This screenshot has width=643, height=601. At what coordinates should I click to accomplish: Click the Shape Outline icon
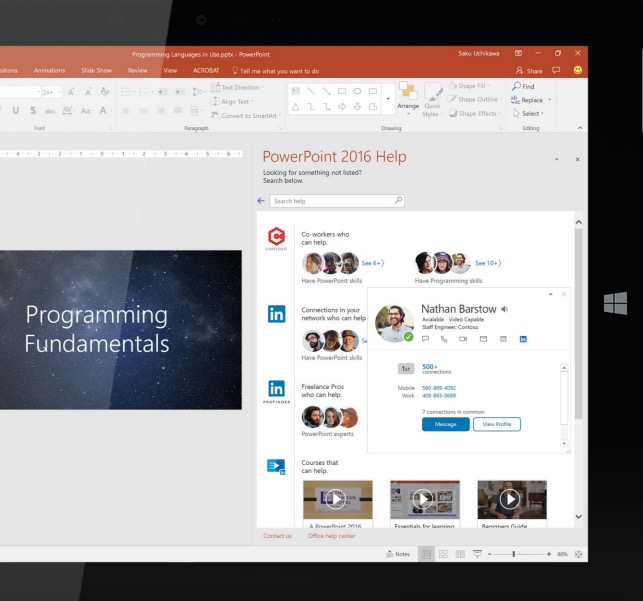tap(452, 99)
